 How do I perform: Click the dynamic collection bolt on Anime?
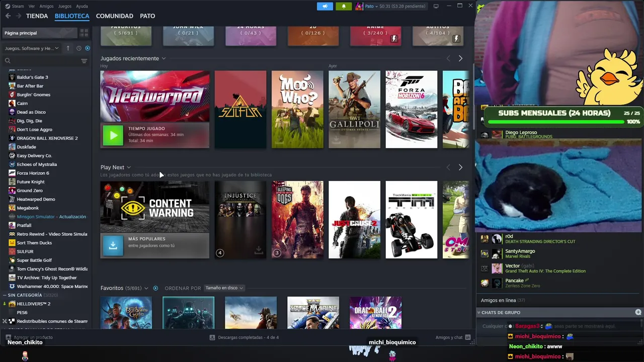point(394,39)
